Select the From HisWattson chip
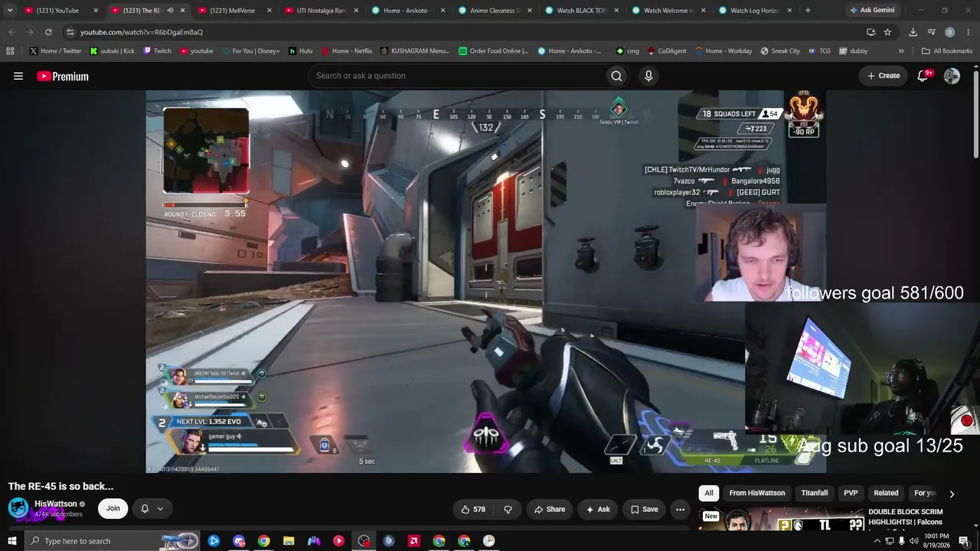 coord(757,494)
